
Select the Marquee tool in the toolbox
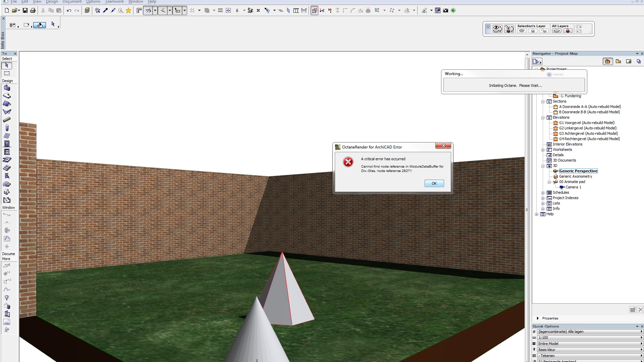(x=7, y=73)
